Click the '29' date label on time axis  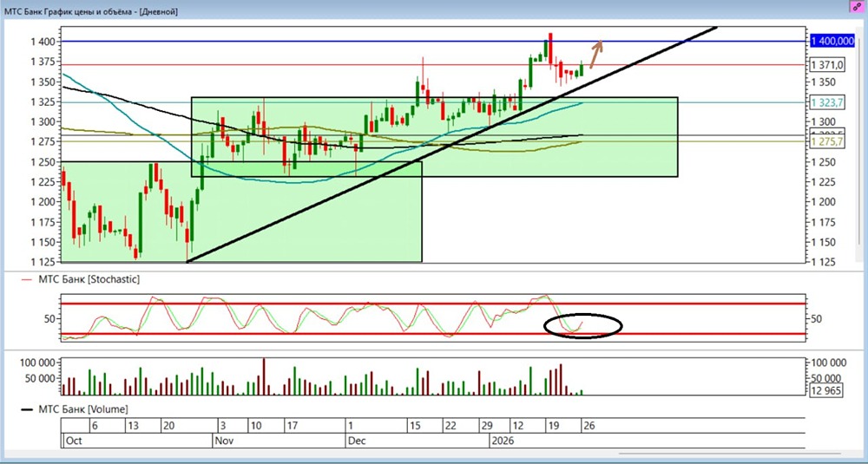(x=487, y=426)
